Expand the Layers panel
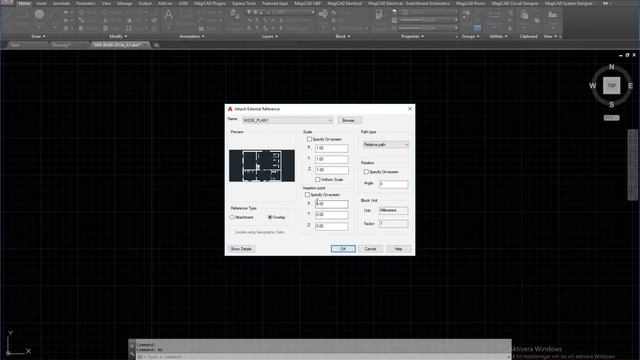This screenshot has width=640, height=360. point(270,36)
